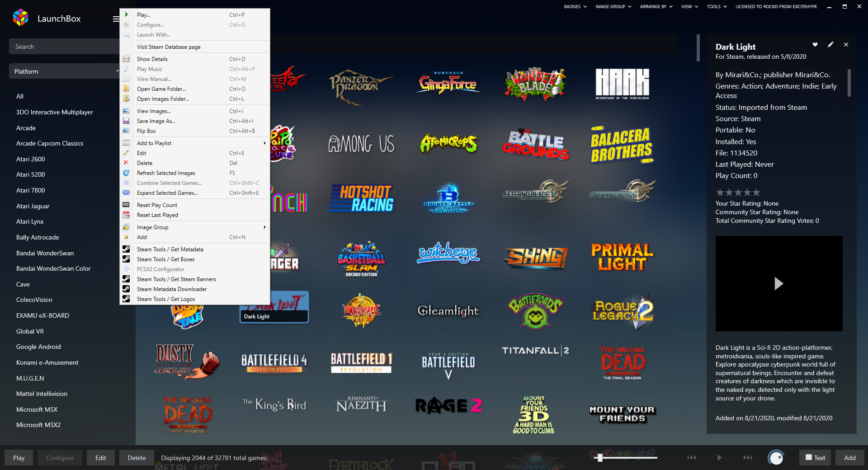This screenshot has width=868, height=470.
Task: Select Refresh Selected Images entry
Action: 195,173
